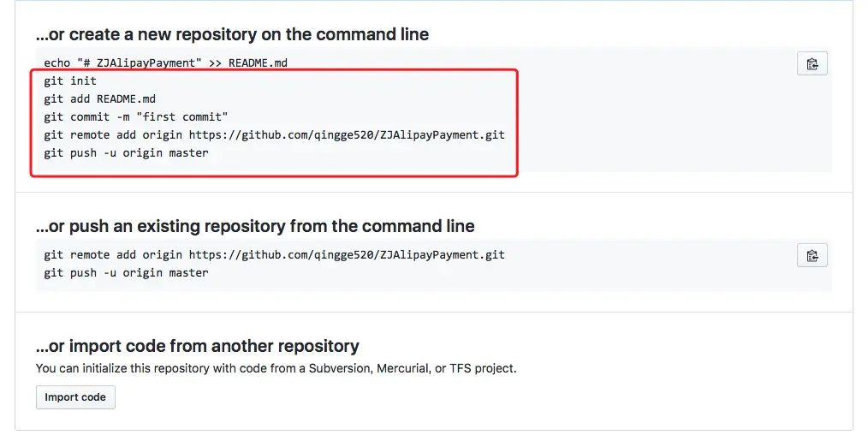Copy the new repository commands to clipboard
This screenshot has width=868, height=441.
(x=812, y=64)
